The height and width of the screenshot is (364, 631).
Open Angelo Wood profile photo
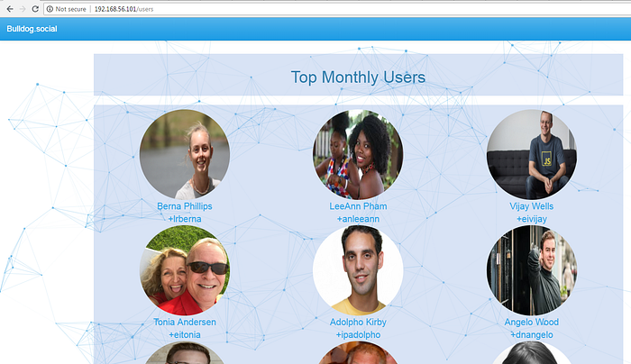click(x=532, y=270)
